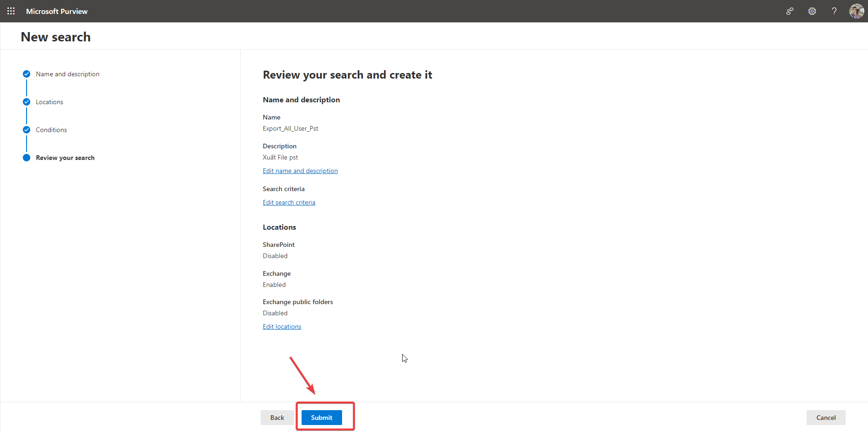Click the help question mark icon
The width and height of the screenshot is (868, 432).
click(834, 11)
